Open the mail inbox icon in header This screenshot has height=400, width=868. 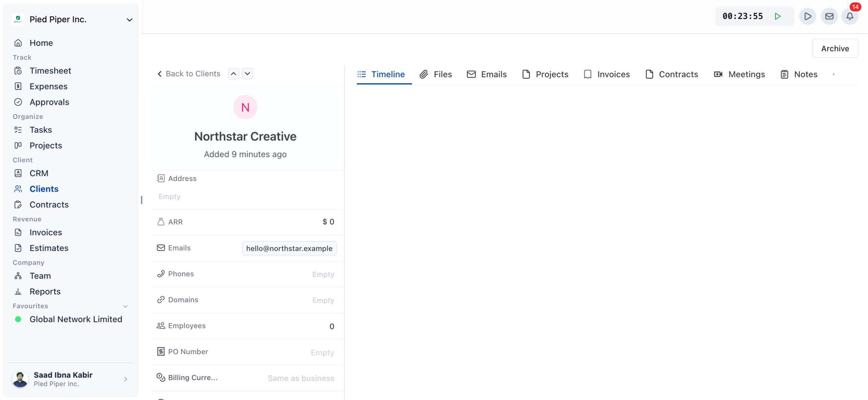pyautogui.click(x=829, y=16)
